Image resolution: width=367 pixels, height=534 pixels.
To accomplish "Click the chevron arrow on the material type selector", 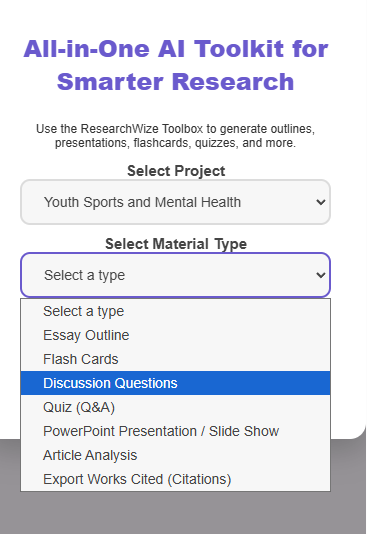I will 320,275.
